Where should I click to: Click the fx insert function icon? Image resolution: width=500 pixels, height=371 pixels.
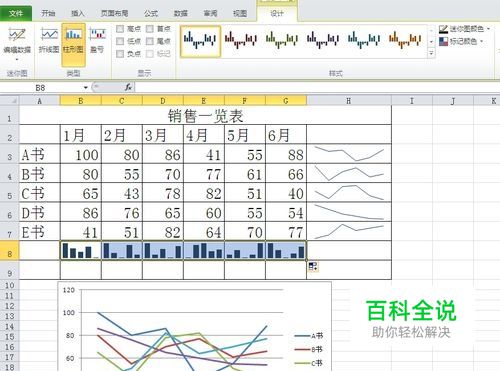pos(128,87)
